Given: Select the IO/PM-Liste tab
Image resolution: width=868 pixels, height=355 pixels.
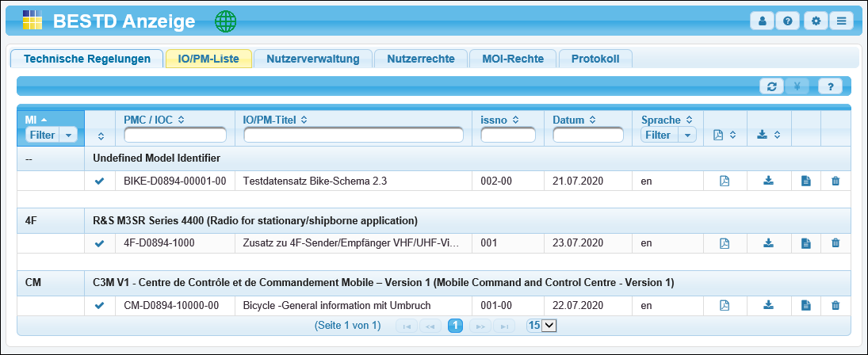Looking at the screenshot, I should pyautogui.click(x=208, y=59).
